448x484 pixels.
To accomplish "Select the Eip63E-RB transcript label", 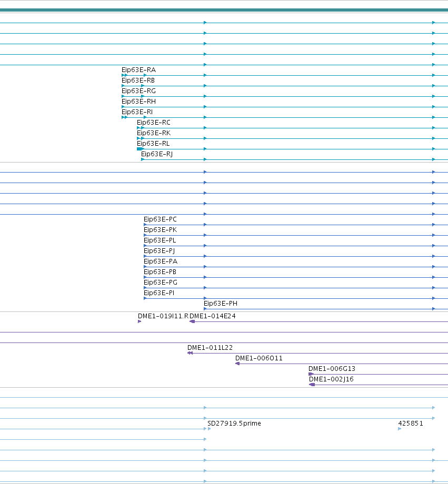I will 138,80.
